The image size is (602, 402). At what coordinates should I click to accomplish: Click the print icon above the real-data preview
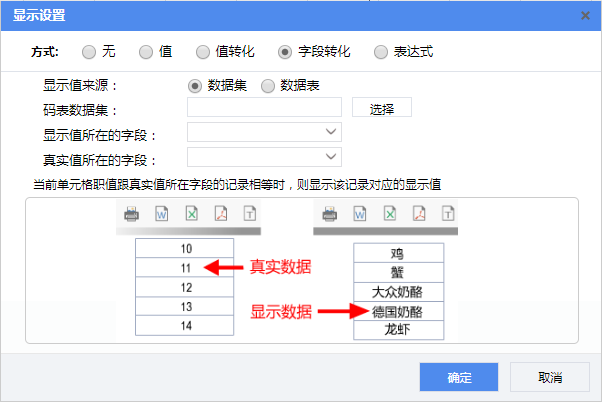[131, 213]
